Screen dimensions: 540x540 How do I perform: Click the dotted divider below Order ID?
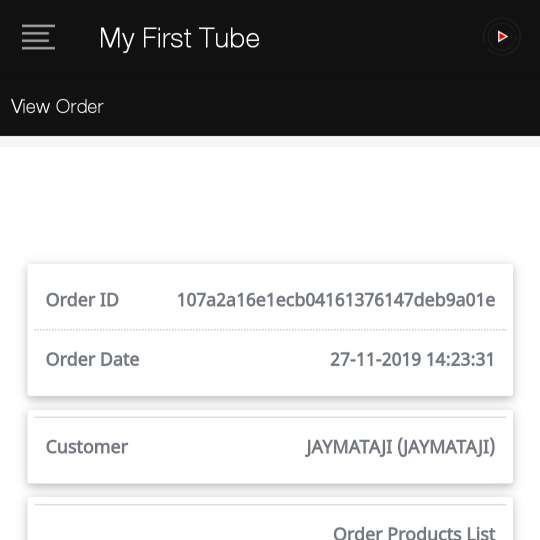[x=270, y=330]
